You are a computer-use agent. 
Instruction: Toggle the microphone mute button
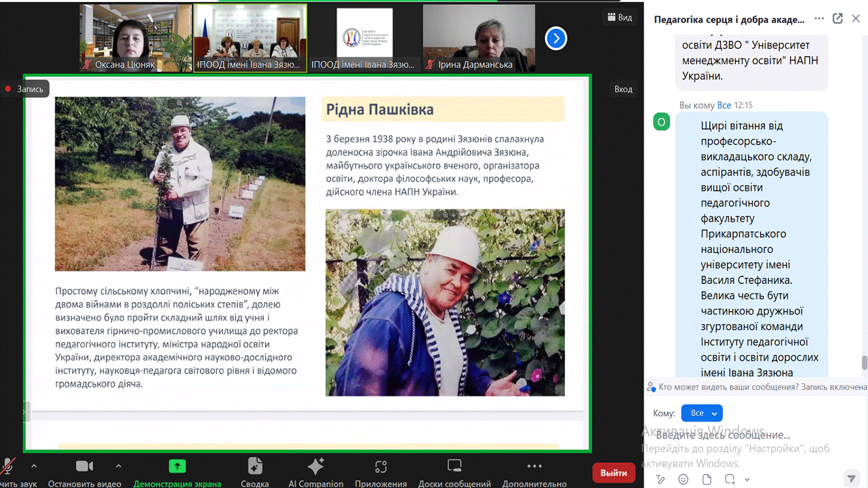(x=9, y=468)
